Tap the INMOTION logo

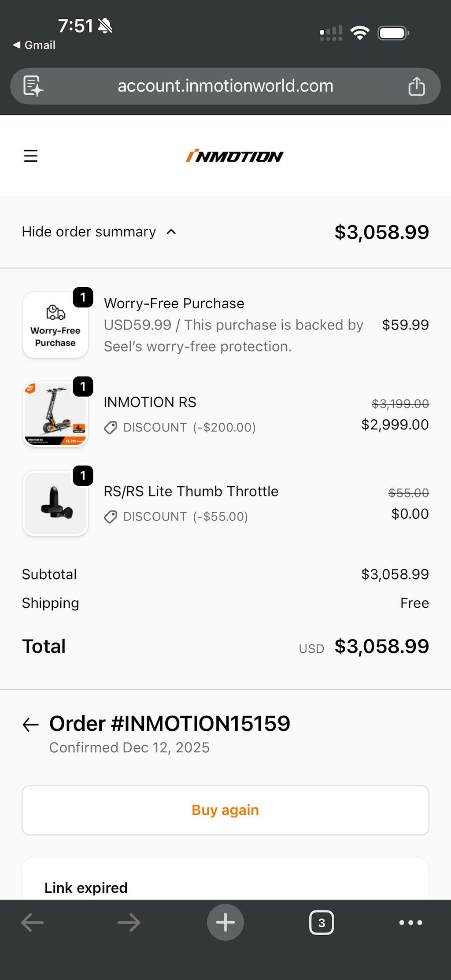click(x=234, y=156)
